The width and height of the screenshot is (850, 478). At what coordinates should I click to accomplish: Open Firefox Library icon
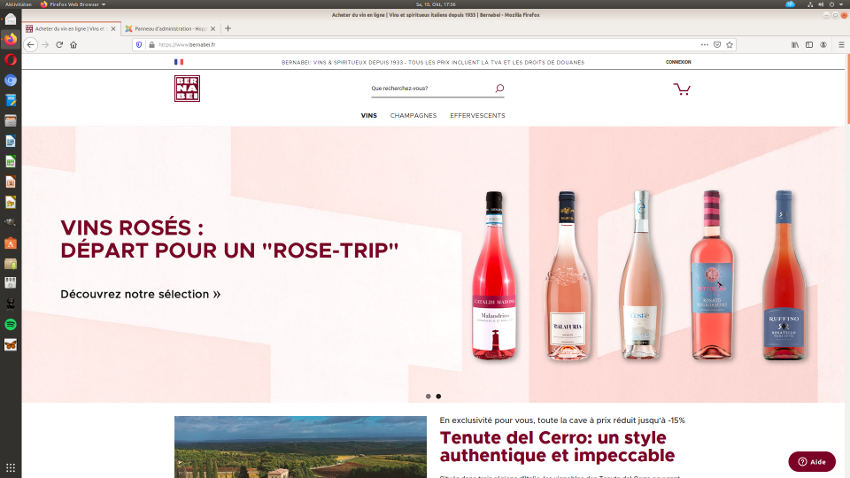click(795, 45)
